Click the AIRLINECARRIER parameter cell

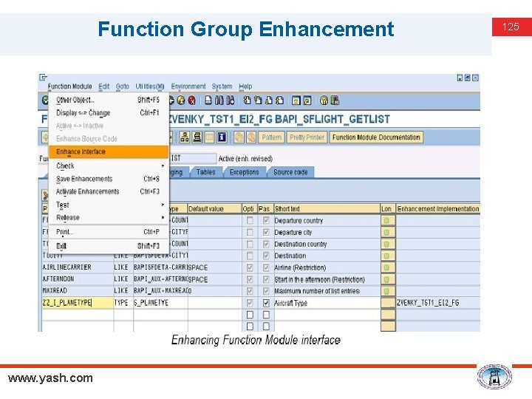[x=78, y=267]
